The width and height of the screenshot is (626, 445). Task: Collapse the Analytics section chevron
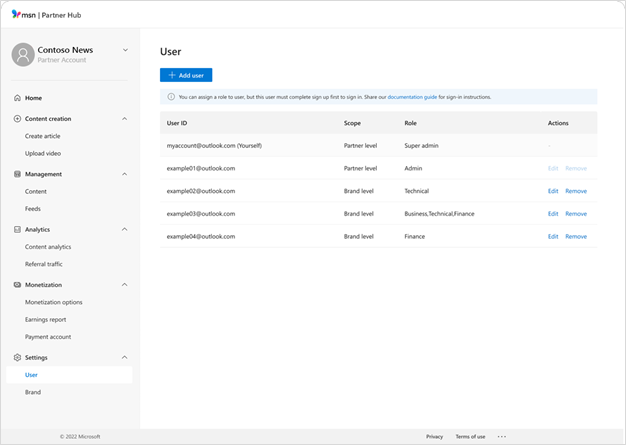tap(124, 229)
